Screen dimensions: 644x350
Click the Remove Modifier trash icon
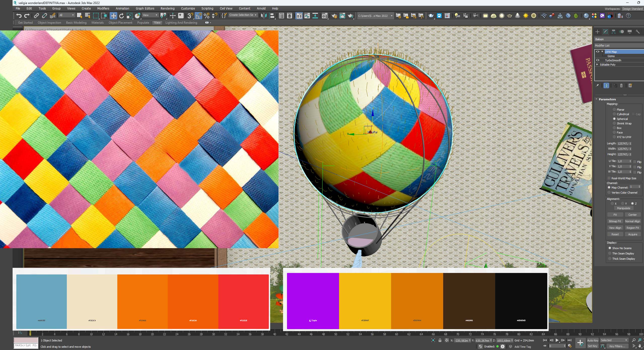[x=621, y=86]
